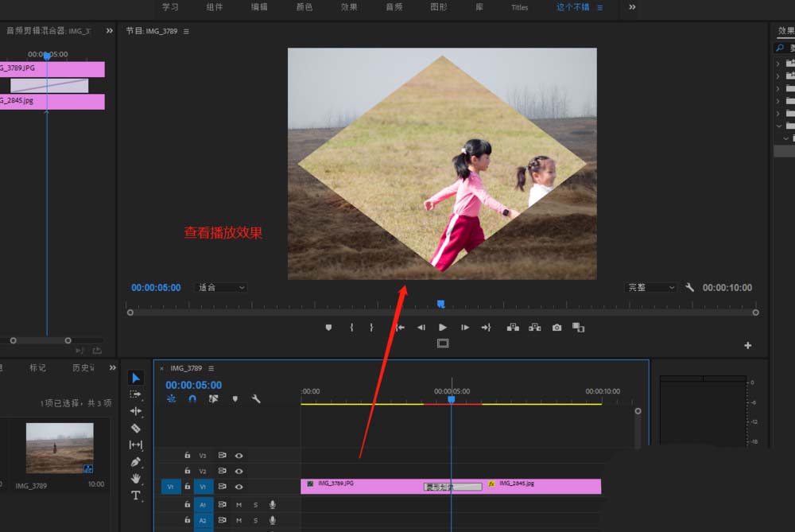Click the button editor plus in monitor
795x532 pixels.
[747, 345]
